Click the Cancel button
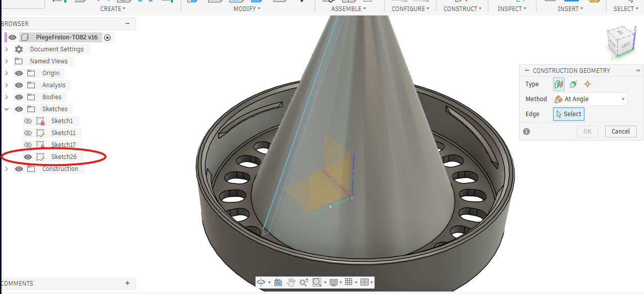The width and height of the screenshot is (644, 294). click(621, 132)
